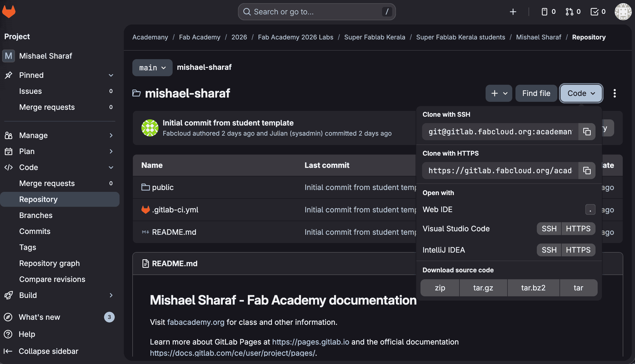Copy the HTTPS clone URL
The image size is (635, 364).
587,171
